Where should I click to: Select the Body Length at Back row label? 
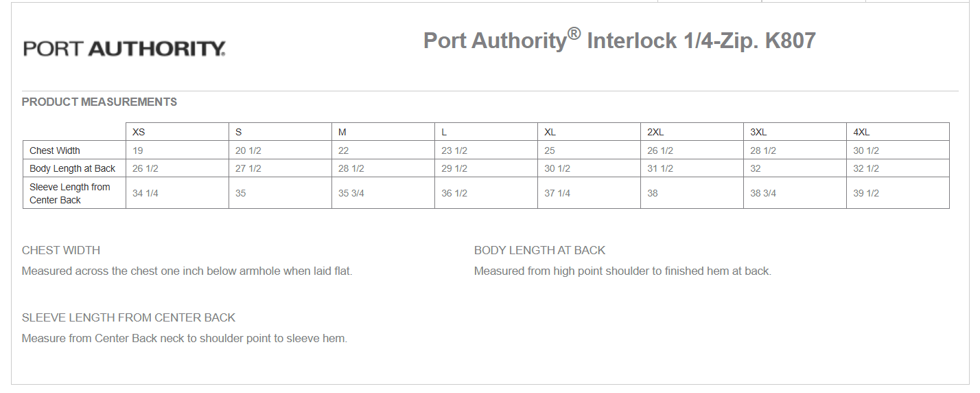73,168
